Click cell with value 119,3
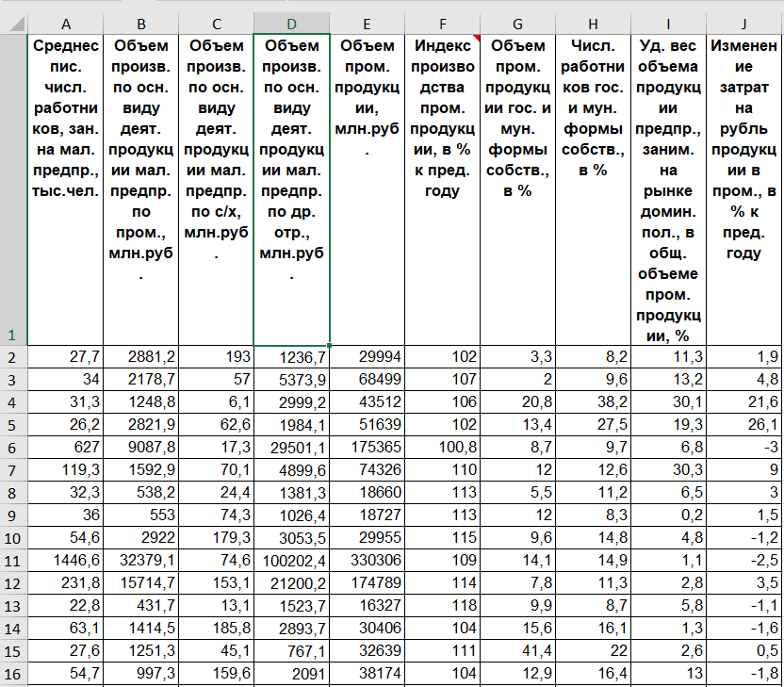This screenshot has width=784, height=687. 66,470
